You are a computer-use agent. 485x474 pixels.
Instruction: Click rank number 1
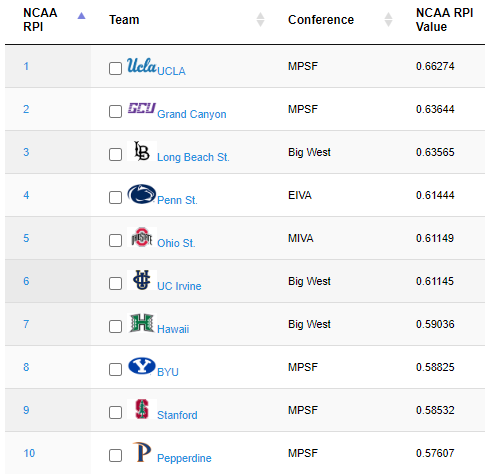point(26,66)
